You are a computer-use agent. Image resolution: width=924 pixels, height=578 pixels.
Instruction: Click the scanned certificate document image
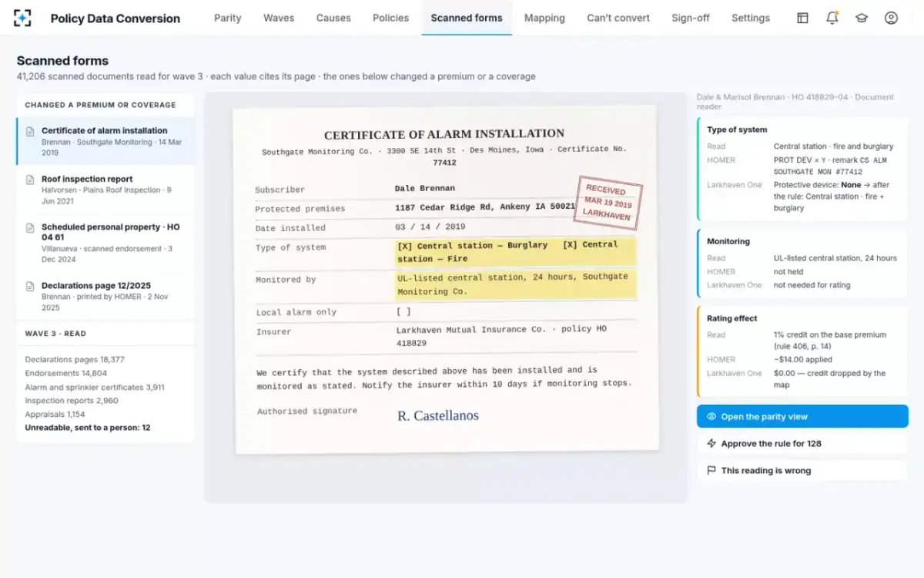coord(446,280)
